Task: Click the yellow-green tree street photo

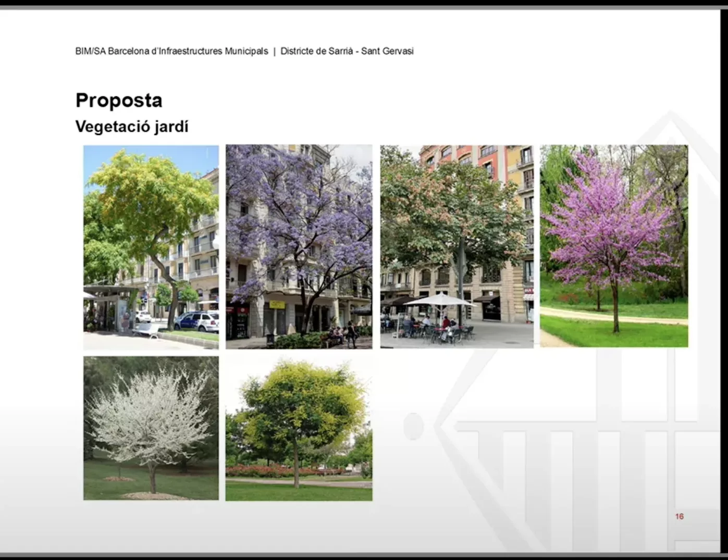Action: 151,247
